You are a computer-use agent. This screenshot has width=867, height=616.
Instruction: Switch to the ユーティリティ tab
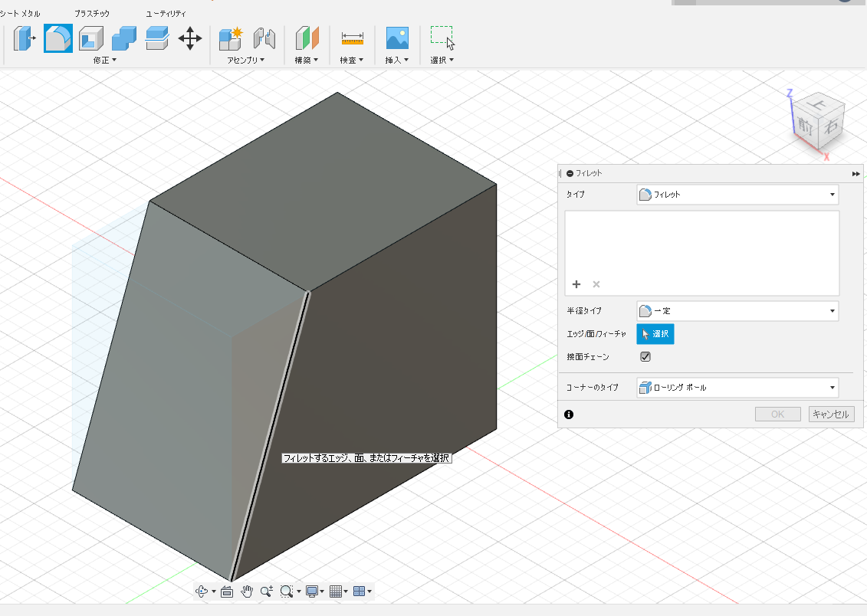[166, 13]
